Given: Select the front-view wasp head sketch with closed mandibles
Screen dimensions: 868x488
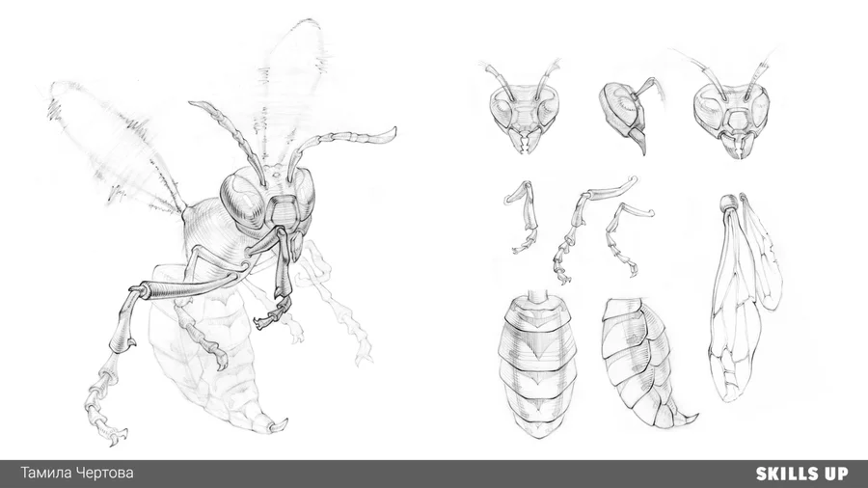Looking at the screenshot, I should pos(523,108).
